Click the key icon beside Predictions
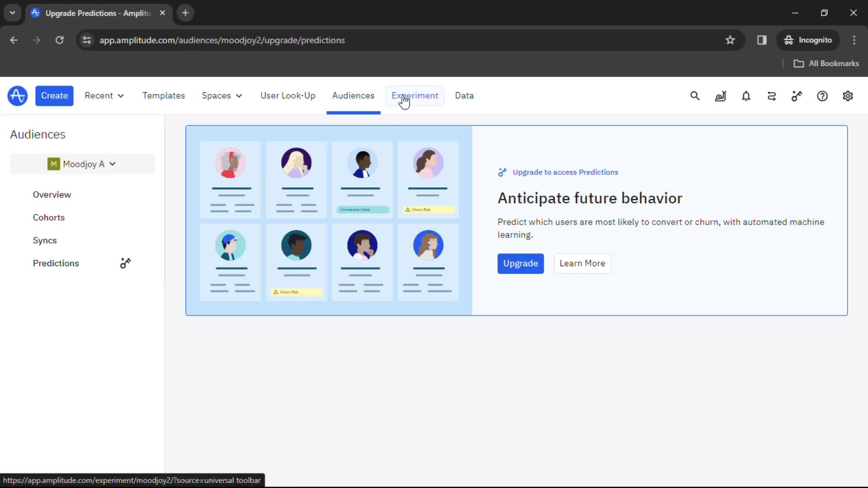 pos(125,263)
